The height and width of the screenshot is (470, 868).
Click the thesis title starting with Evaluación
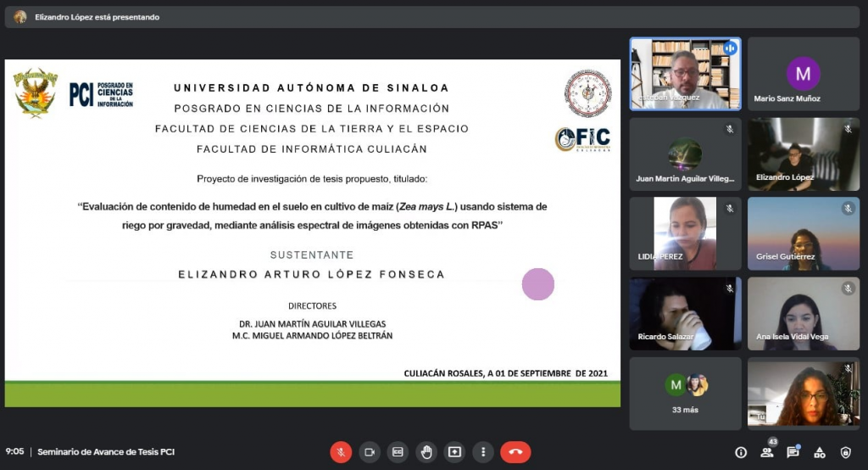point(312,215)
